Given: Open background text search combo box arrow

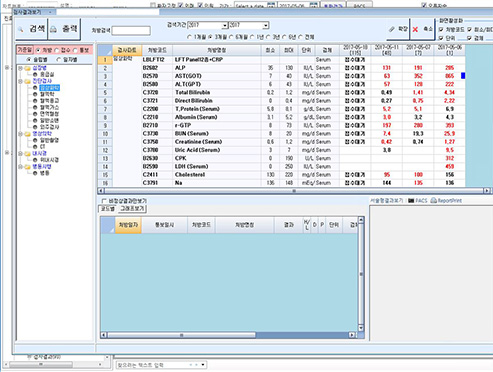Looking at the screenshot, I should coord(203,365).
